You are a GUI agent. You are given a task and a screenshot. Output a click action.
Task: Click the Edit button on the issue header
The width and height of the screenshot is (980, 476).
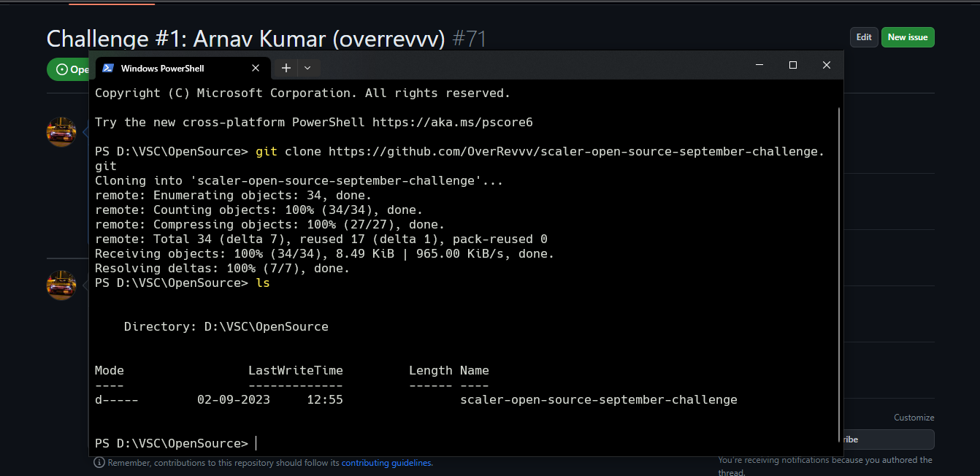pos(864,37)
